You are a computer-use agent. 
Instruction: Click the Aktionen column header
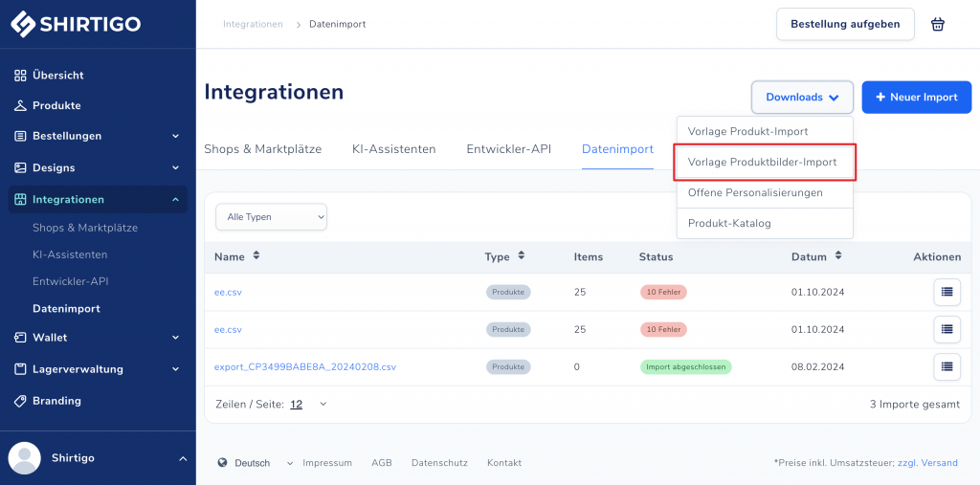click(938, 257)
